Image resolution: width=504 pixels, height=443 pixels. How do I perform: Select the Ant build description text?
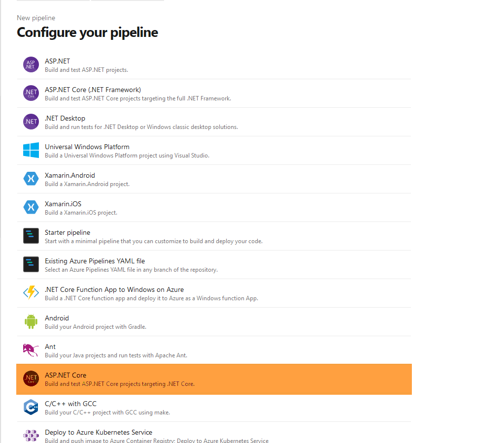coord(116,355)
